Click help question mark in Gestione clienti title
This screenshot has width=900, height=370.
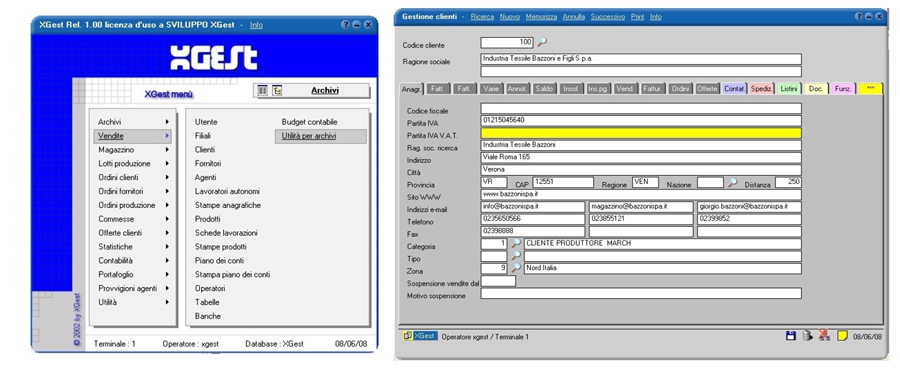[x=859, y=17]
